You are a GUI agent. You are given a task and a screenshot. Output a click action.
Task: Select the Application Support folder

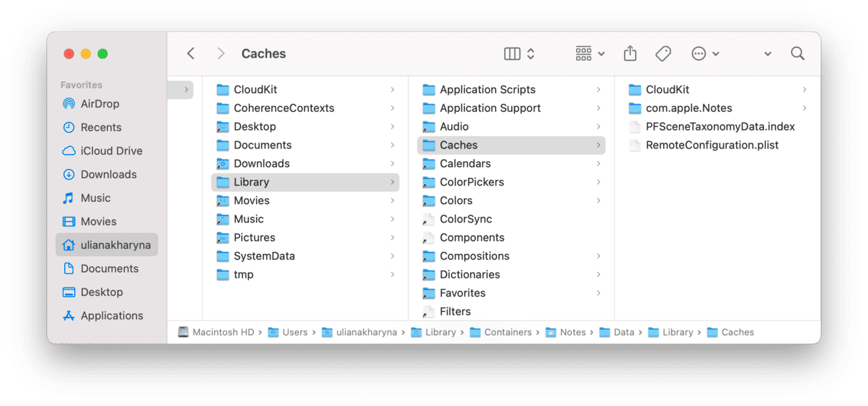point(490,108)
